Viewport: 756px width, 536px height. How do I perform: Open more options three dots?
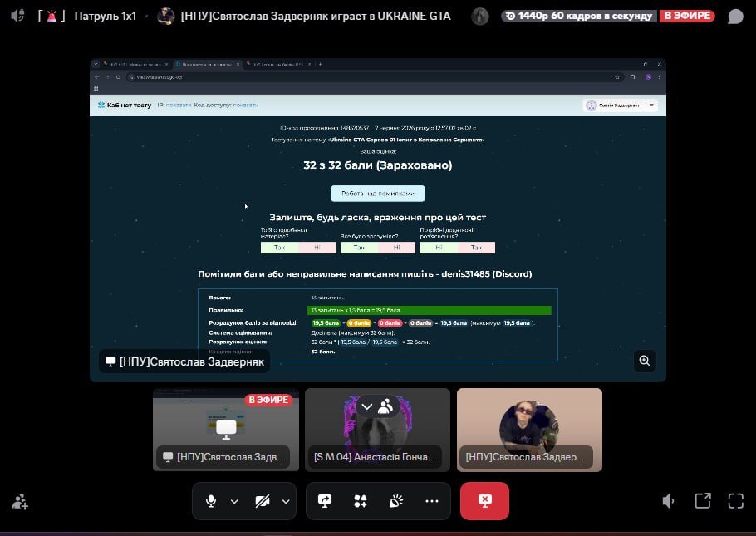tap(432, 501)
